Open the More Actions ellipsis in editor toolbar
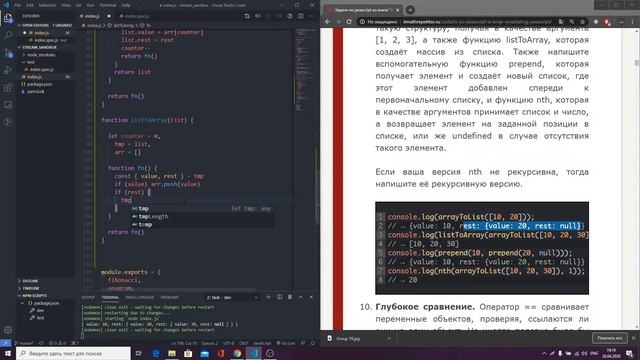The height and width of the screenshot is (360, 640). 311,16
